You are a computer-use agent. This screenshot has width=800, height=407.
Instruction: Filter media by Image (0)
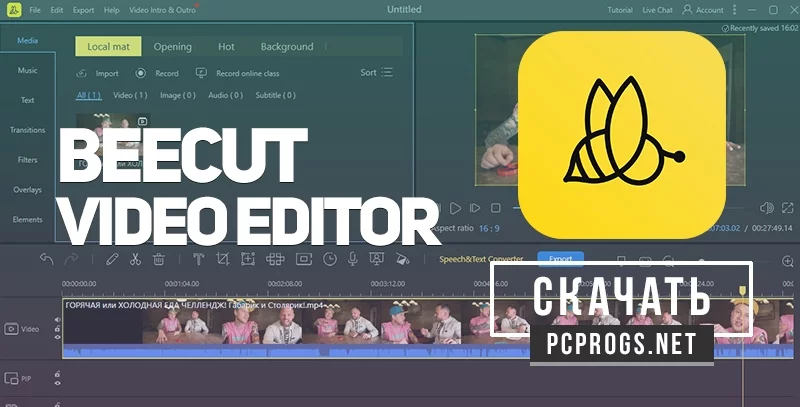click(178, 95)
